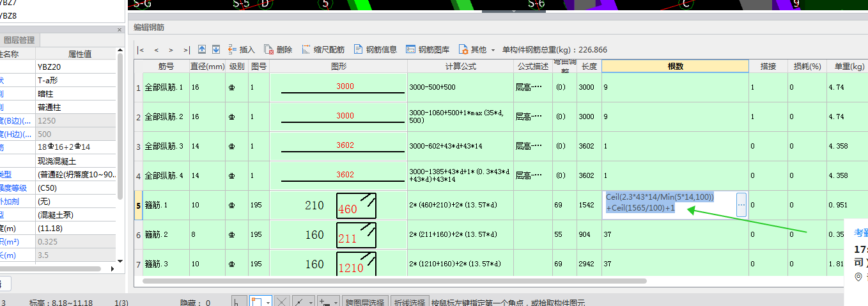Jump to first rebar record arrow
The image size is (868, 306).
(141, 50)
